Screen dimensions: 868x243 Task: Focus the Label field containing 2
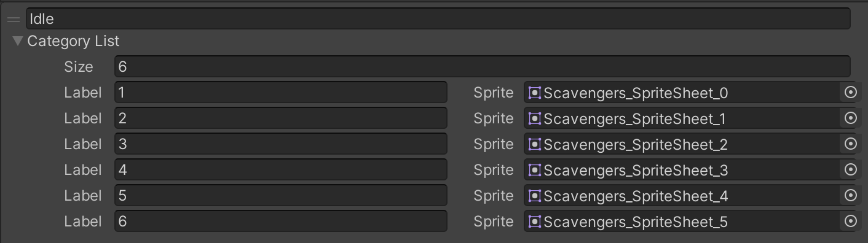coord(281,118)
